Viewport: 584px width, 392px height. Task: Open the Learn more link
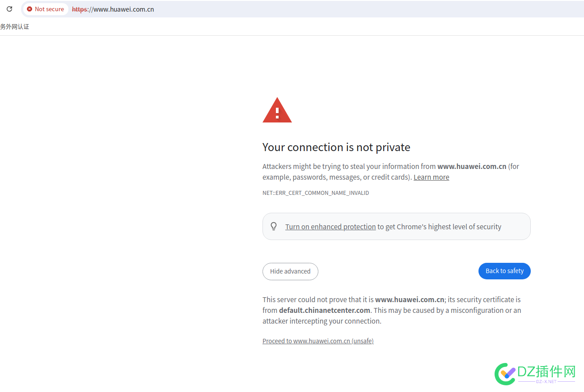point(431,177)
